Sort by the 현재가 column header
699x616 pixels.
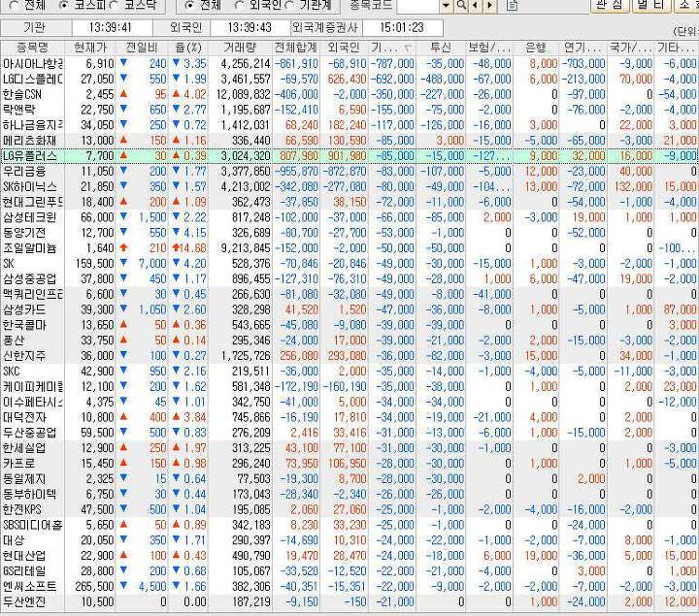click(90, 48)
